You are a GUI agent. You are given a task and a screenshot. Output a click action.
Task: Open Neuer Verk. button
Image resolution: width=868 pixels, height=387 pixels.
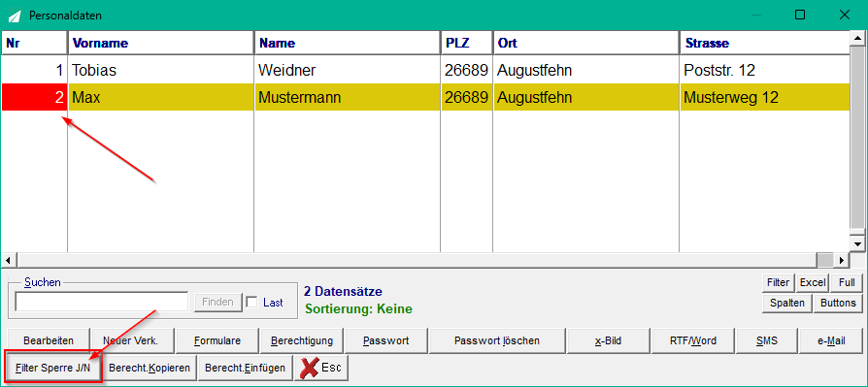tap(132, 340)
